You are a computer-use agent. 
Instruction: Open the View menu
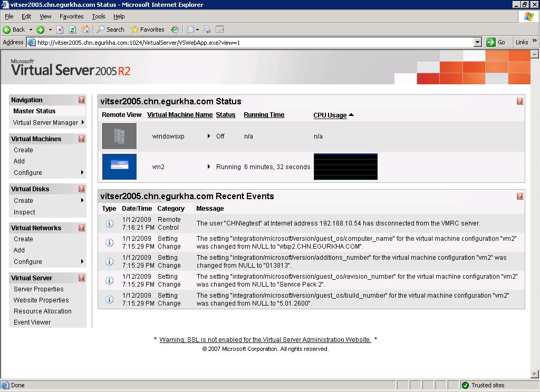click(45, 16)
